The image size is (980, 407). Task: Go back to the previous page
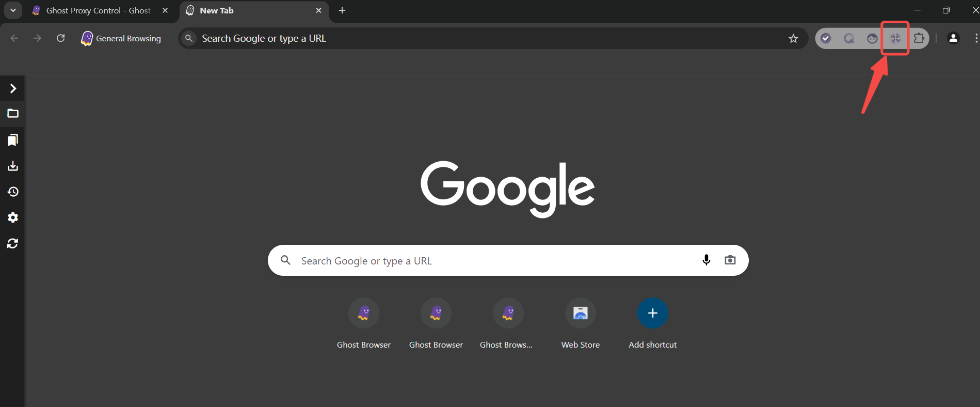coord(14,38)
